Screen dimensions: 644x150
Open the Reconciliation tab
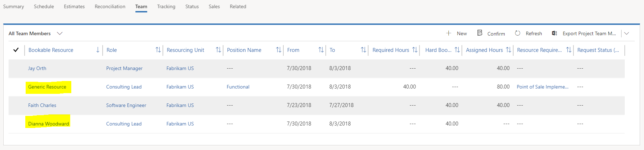tap(110, 6)
